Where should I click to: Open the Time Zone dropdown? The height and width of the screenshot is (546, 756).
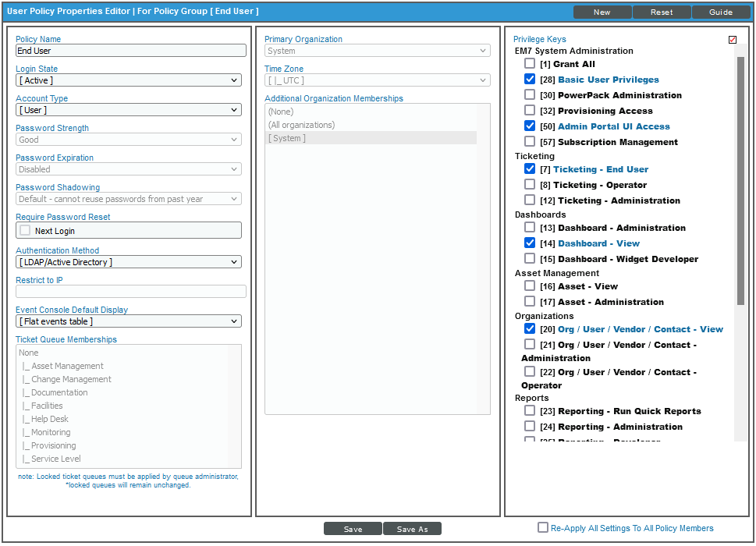377,80
